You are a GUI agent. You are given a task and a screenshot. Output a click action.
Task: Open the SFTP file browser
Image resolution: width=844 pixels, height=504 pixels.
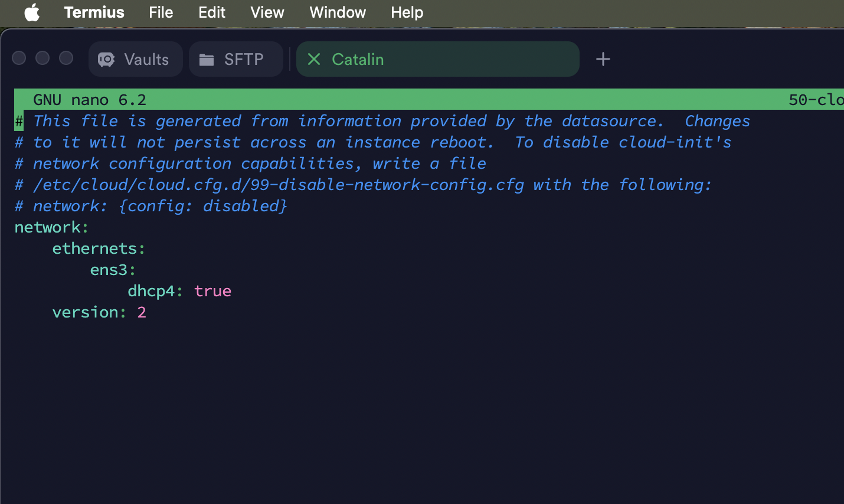(x=236, y=59)
